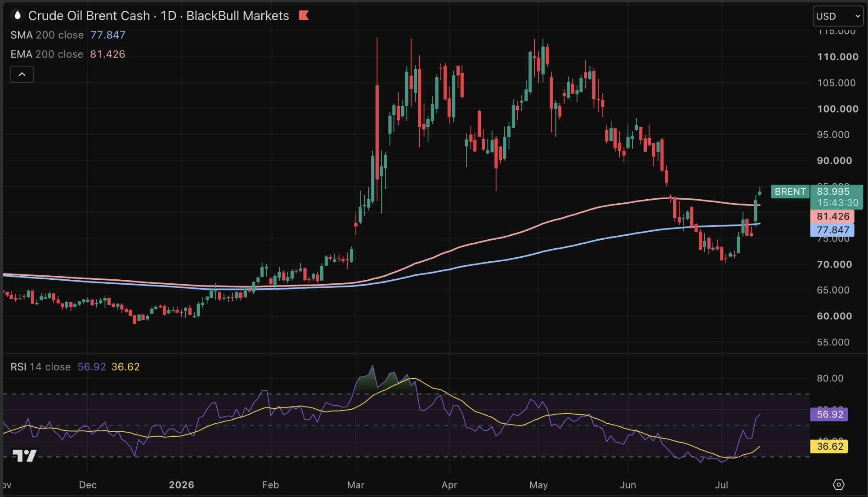Click the 1D interval in chart title
868x497 pixels.
click(169, 16)
